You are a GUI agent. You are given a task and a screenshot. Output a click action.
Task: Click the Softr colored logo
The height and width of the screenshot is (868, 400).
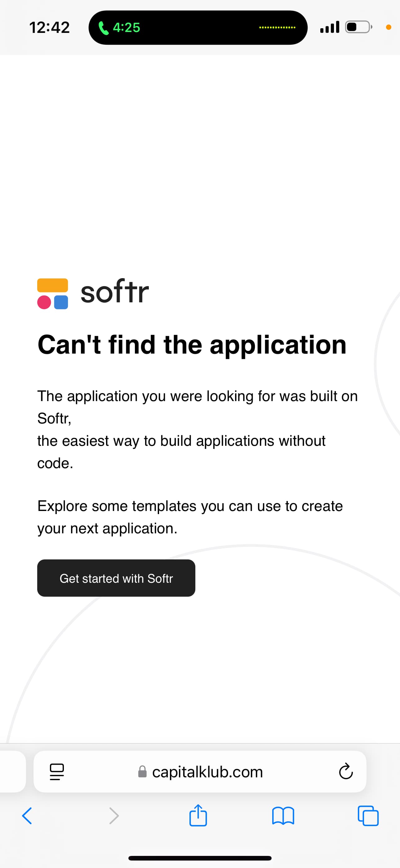click(52, 293)
